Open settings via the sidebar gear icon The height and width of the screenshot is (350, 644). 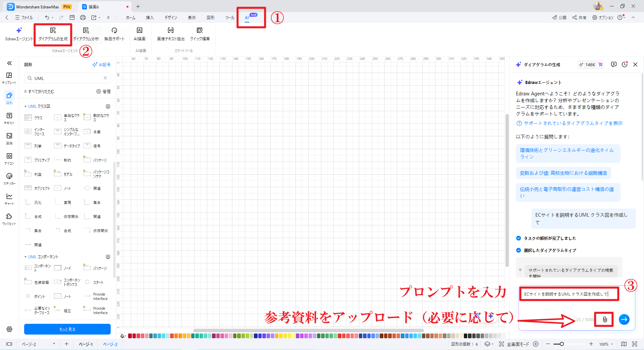pyautogui.click(x=9, y=329)
